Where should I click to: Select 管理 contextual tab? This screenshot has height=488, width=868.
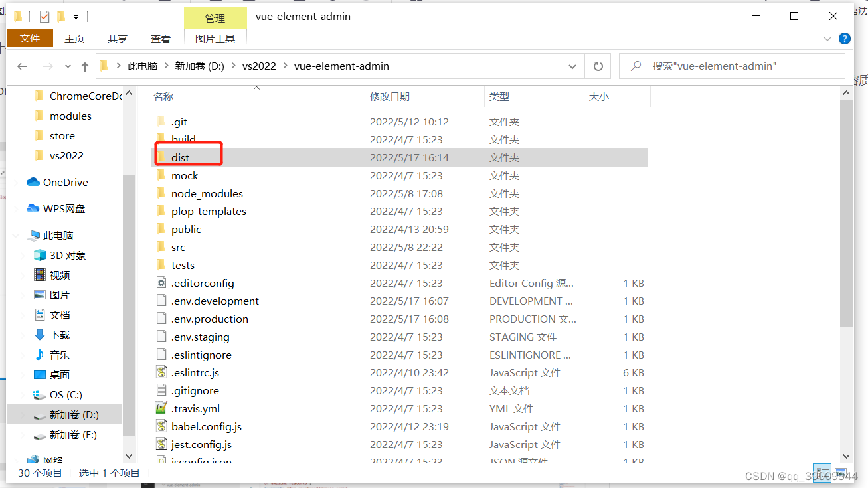click(x=215, y=18)
